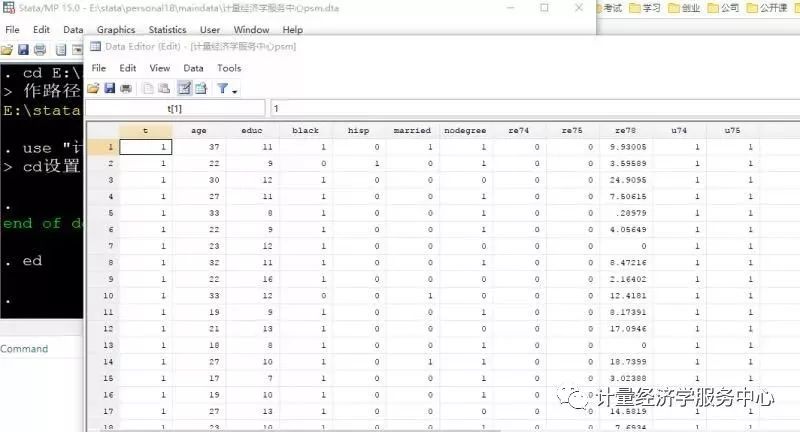Select the u74 column header
The image size is (800, 432).
pyautogui.click(x=679, y=131)
